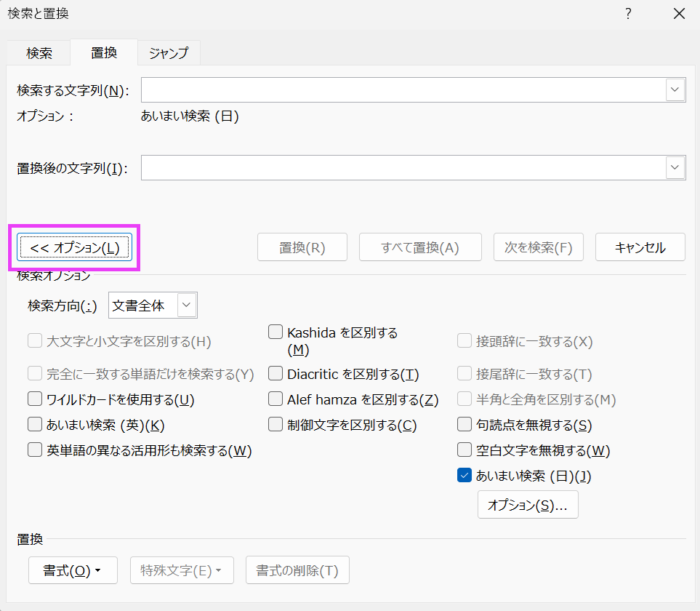Enable ワイルドカードを使用する checkbox

point(35,399)
